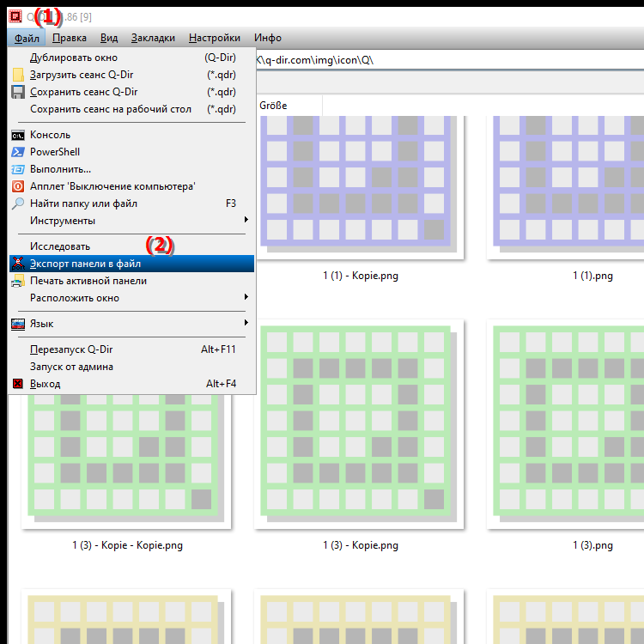
Task: Open the Инфо menu
Action: 268,38
